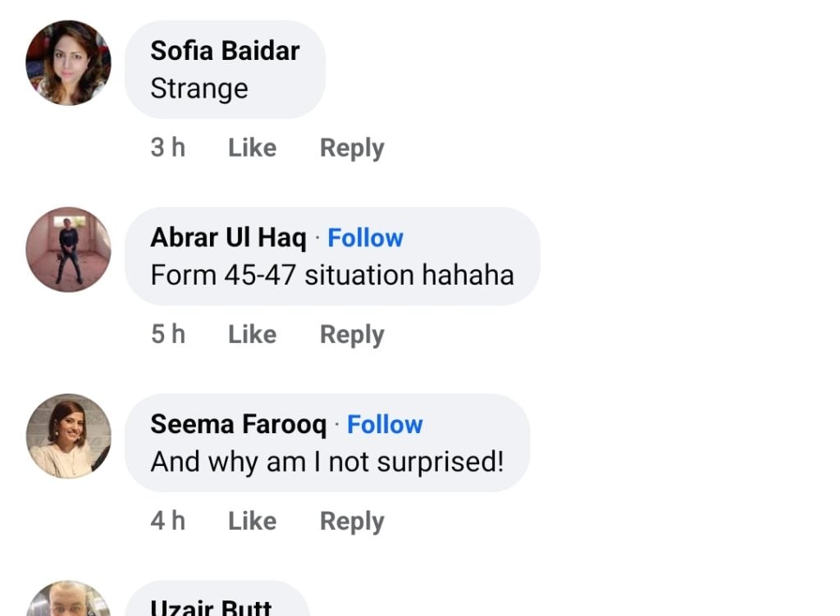The width and height of the screenshot is (840, 616).
Task: Click the 4 h timestamp
Action: pyautogui.click(x=168, y=521)
